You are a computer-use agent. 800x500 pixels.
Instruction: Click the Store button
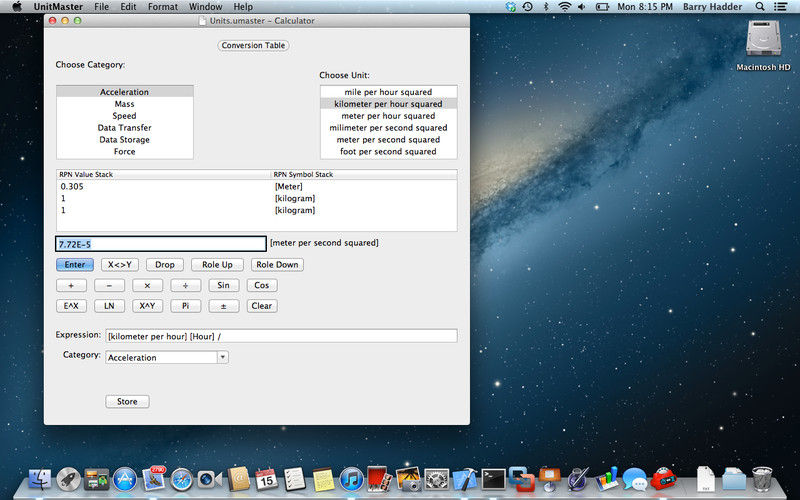click(x=127, y=402)
